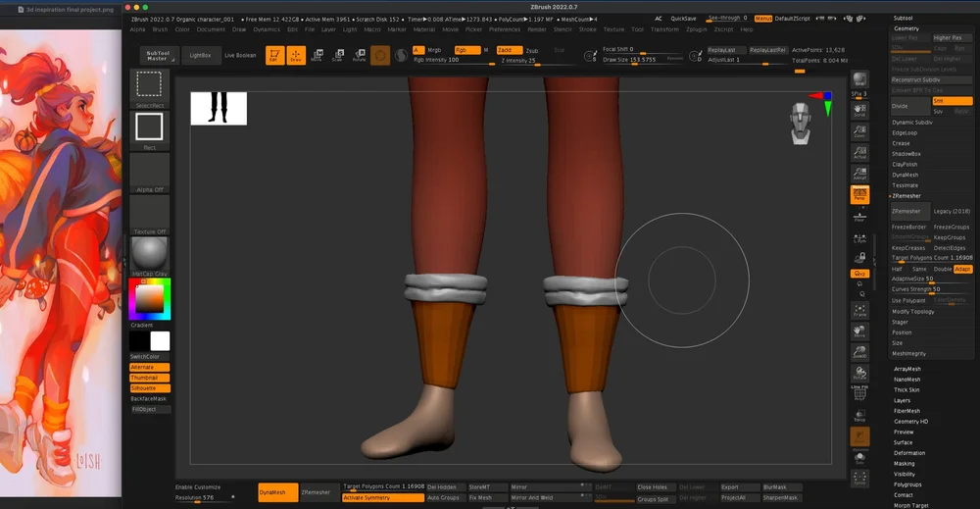Click the DynaMesh button at the bottom

pos(277,492)
